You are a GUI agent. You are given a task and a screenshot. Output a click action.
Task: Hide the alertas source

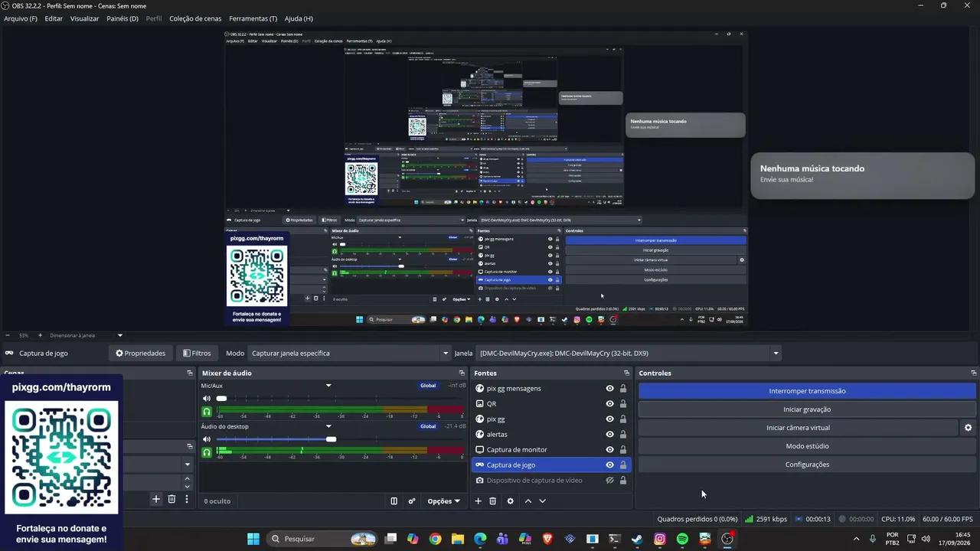click(x=610, y=435)
